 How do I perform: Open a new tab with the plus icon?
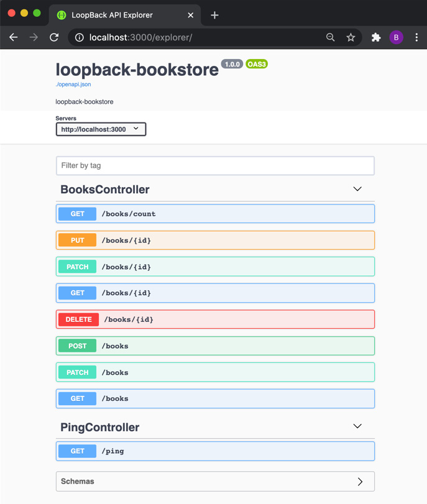click(214, 15)
